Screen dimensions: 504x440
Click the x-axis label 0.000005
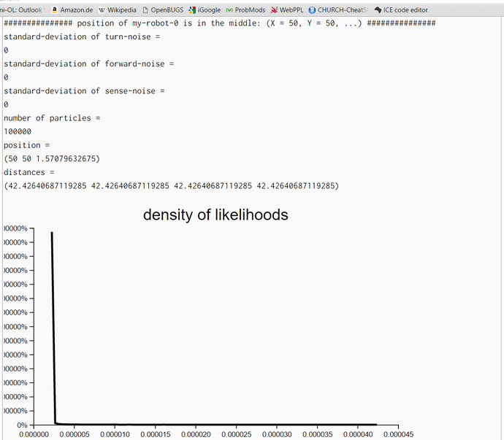[75, 435]
